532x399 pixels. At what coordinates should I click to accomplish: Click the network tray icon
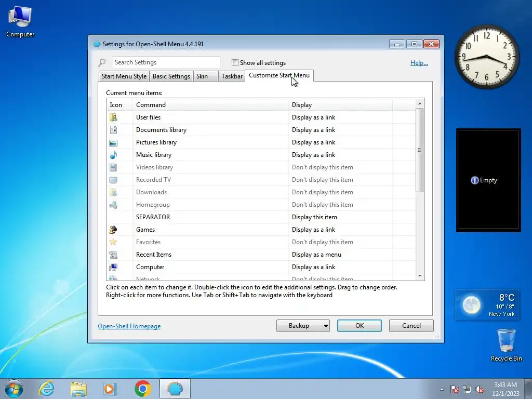[467, 390]
